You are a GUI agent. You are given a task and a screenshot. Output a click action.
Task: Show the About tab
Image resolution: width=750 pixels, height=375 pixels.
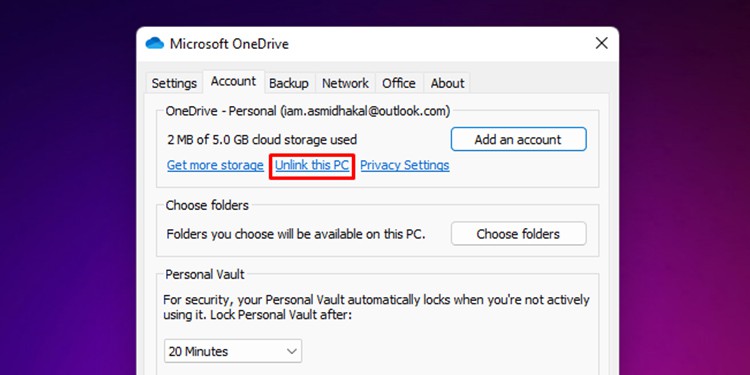click(447, 83)
